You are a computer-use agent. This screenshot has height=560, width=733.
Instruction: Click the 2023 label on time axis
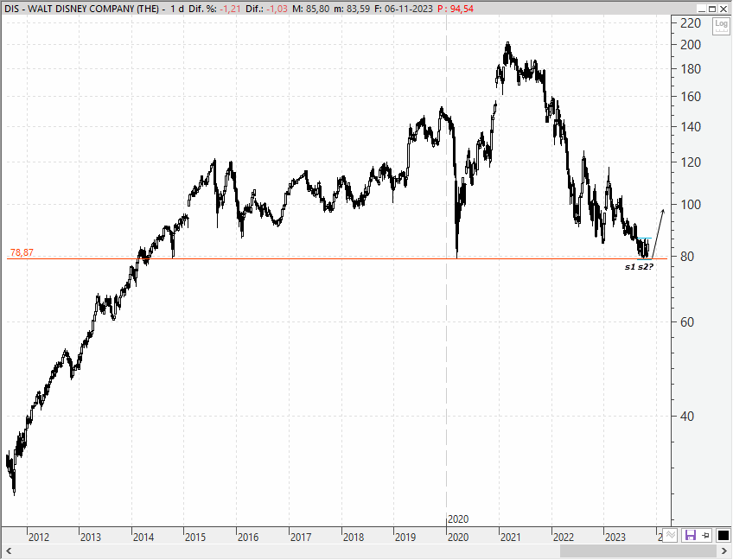[x=615, y=537]
